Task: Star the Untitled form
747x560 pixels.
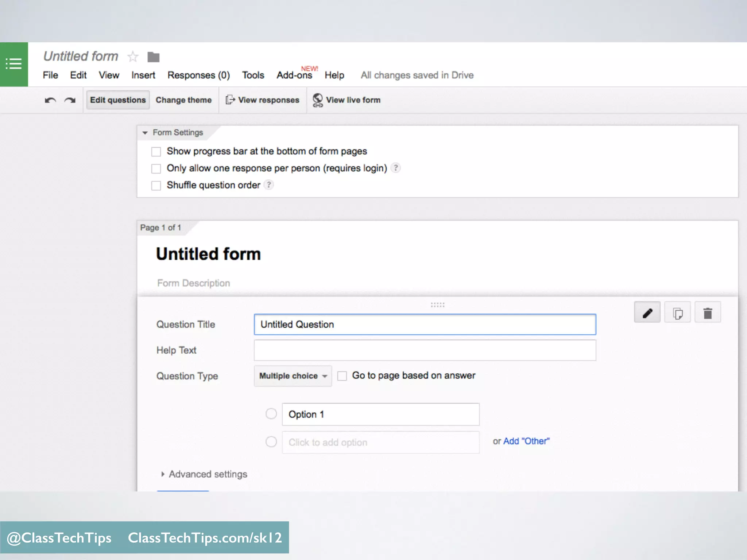Action: (x=133, y=57)
